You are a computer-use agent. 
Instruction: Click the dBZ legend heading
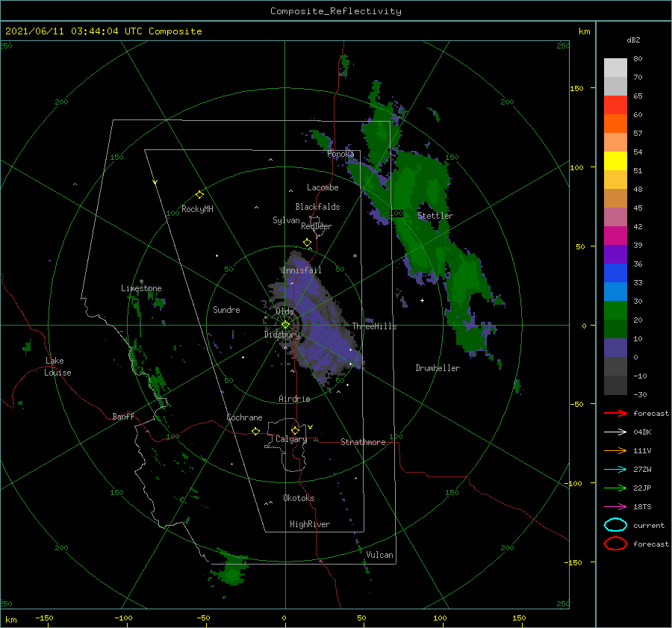coord(633,40)
